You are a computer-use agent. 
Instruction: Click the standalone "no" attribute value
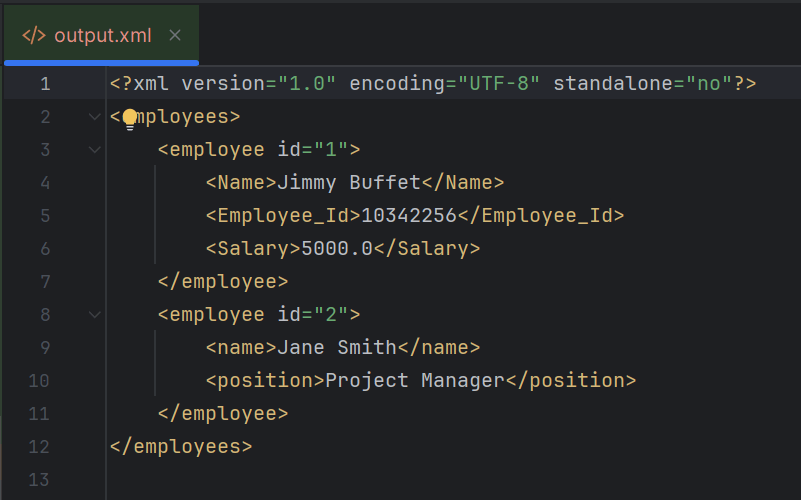[x=707, y=84]
